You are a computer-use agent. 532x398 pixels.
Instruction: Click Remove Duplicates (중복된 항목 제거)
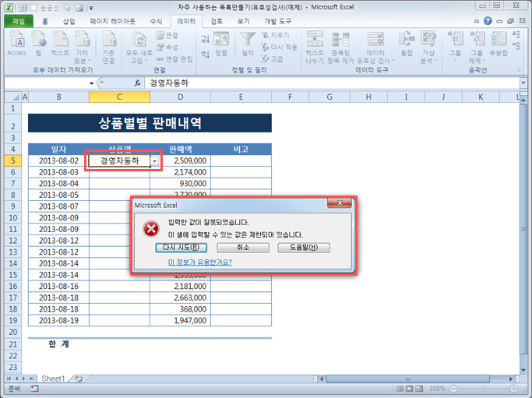click(x=340, y=47)
